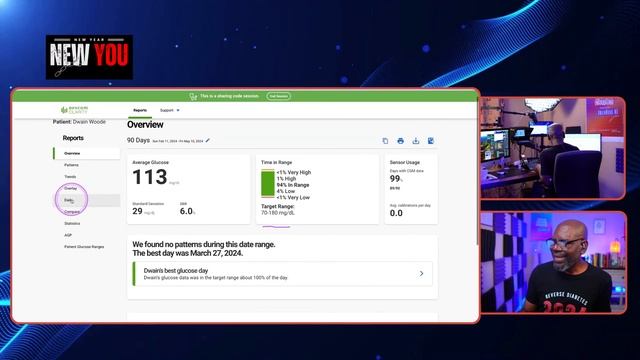Click the save report icon

coord(431,141)
